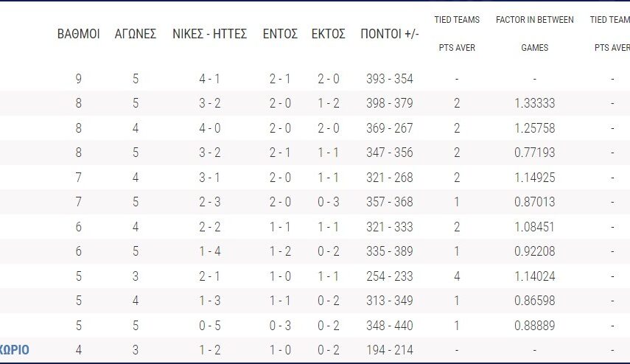
Task: Select the factor value 0.77193
Action: click(x=534, y=153)
